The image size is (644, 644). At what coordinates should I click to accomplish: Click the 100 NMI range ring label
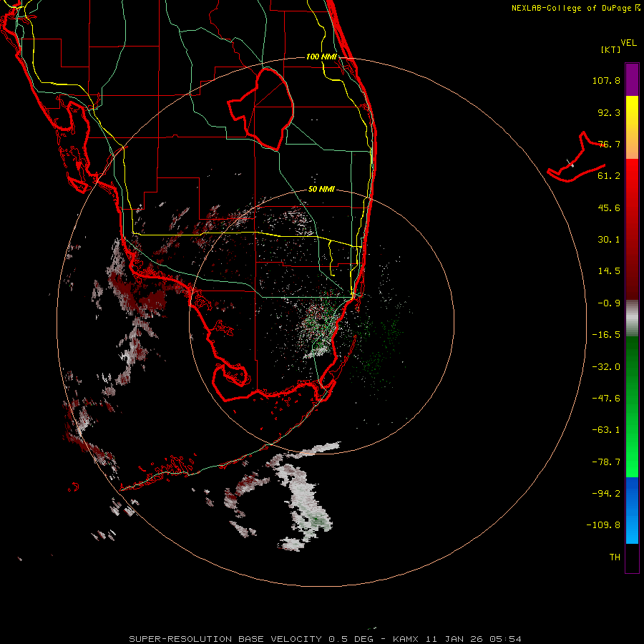point(321,57)
